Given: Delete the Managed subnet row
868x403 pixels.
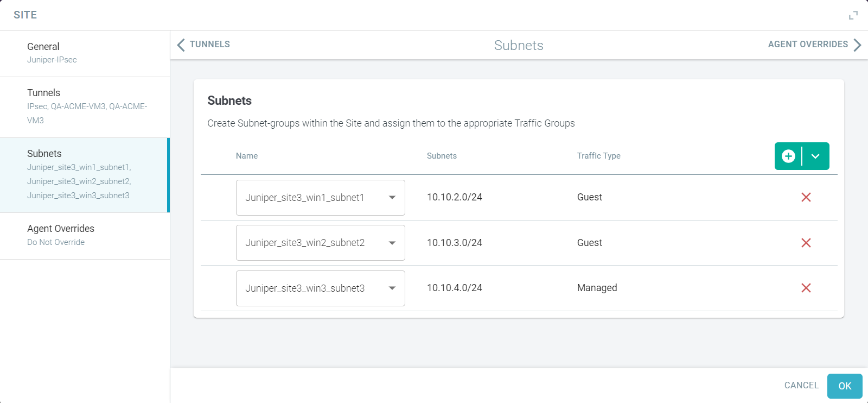Looking at the screenshot, I should 806,288.
